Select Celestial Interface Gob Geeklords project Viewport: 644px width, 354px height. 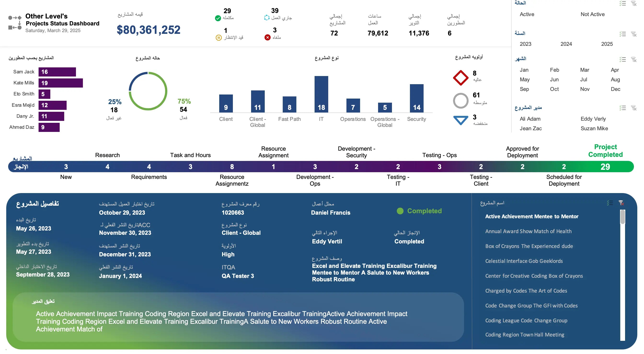coord(524,261)
